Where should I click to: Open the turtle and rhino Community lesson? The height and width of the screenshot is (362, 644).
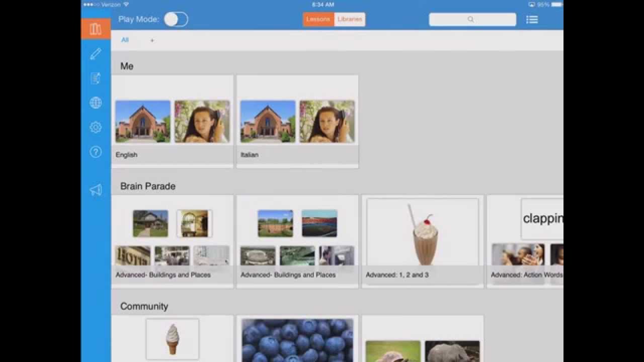(423, 339)
